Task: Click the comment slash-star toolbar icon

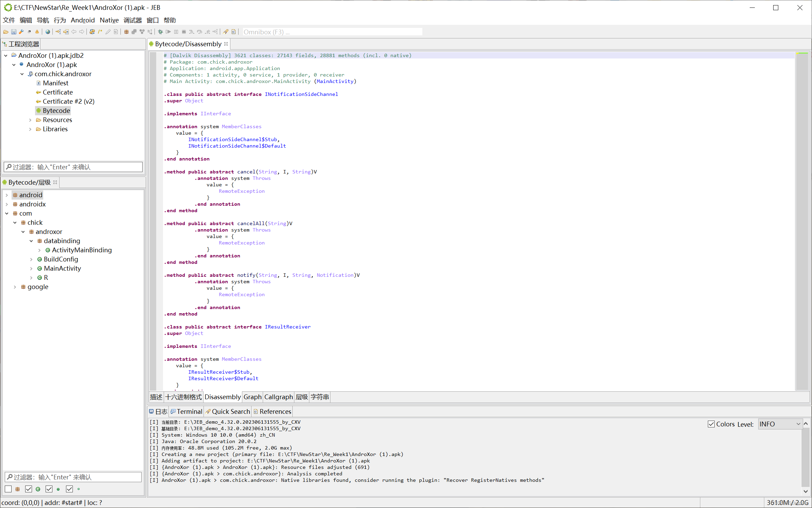Action: click(x=100, y=32)
